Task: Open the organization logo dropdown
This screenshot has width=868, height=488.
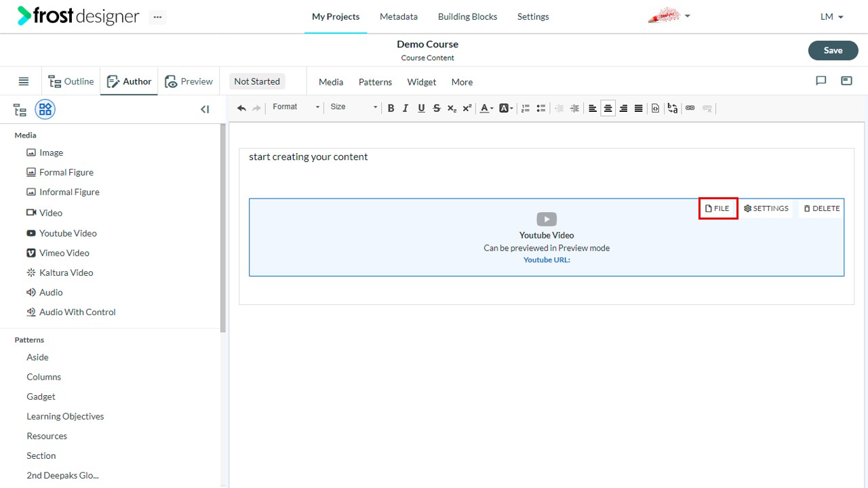Action: (669, 16)
